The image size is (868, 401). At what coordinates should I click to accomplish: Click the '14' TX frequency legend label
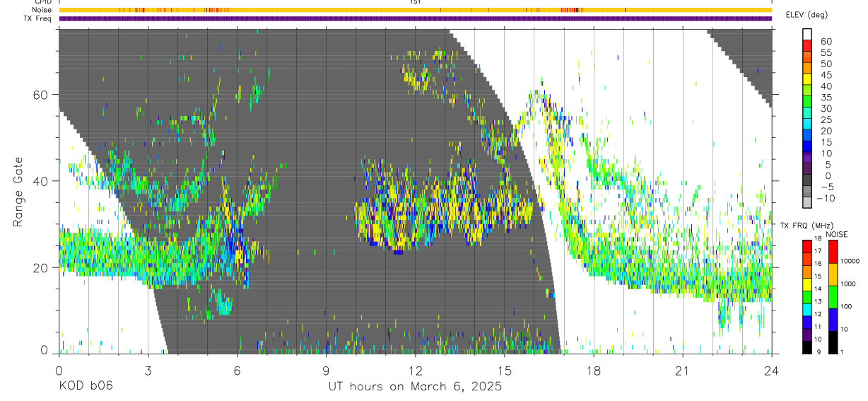click(818, 289)
